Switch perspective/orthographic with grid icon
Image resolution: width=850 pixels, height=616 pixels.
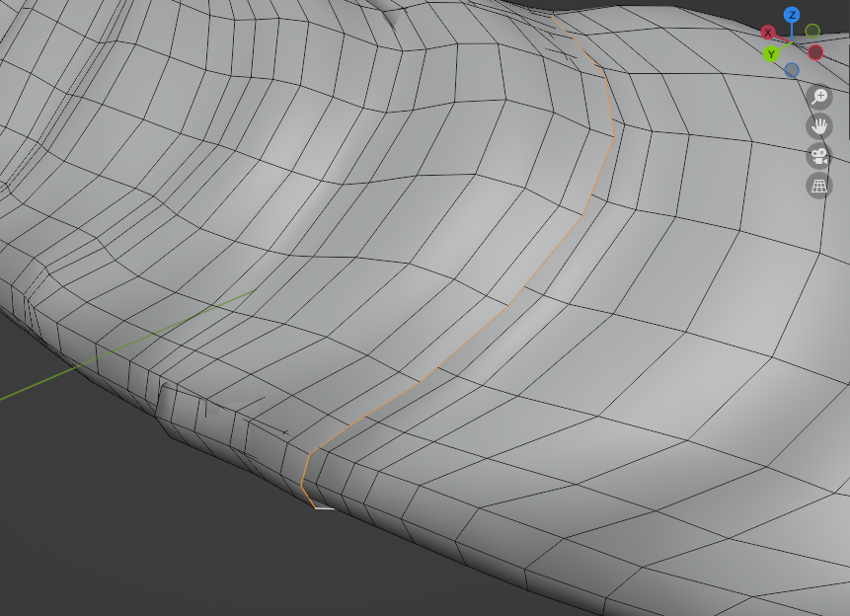pyautogui.click(x=819, y=187)
